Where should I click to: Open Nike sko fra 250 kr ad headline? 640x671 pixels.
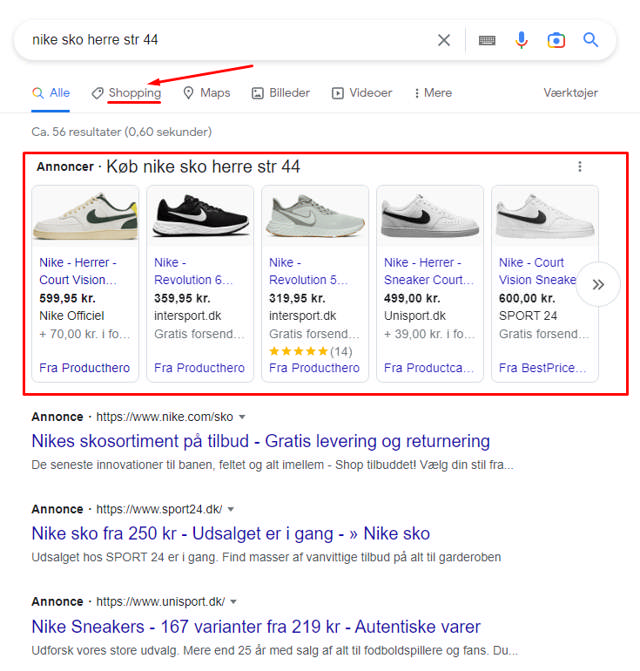click(231, 534)
